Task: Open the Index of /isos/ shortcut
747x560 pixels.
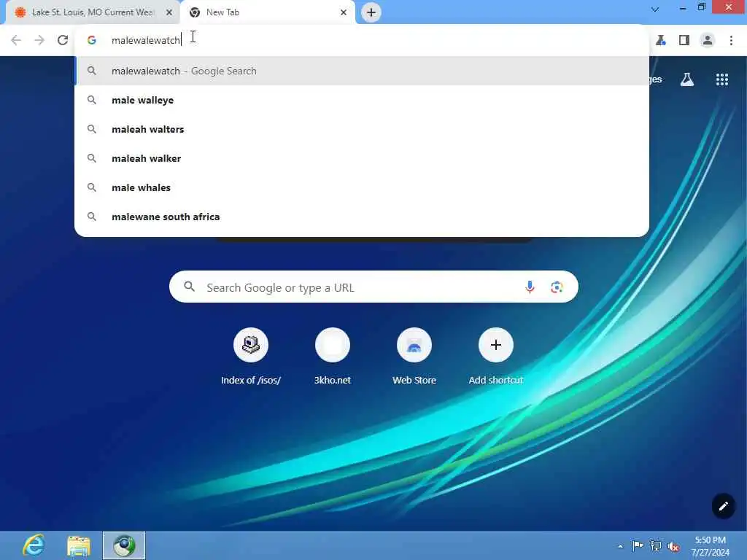Action: click(x=251, y=356)
